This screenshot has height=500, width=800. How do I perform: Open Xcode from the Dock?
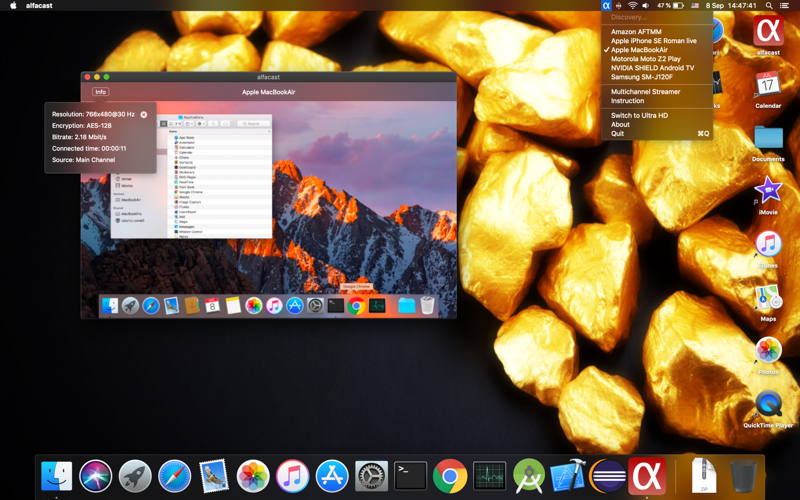[568, 476]
